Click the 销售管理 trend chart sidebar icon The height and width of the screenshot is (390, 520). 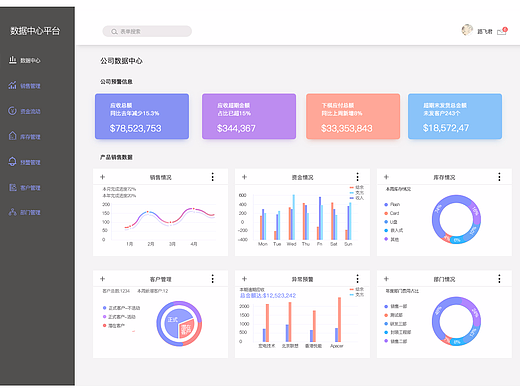12,85
